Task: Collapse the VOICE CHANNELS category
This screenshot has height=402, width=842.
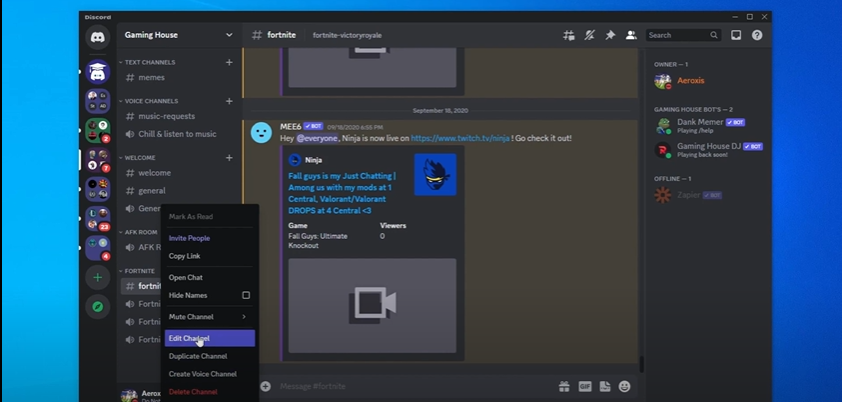Action: pos(148,101)
